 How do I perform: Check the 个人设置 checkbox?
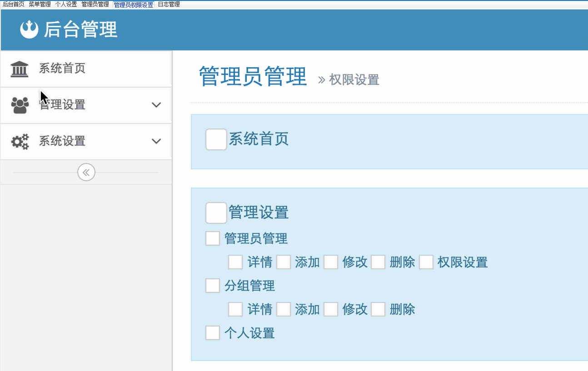(x=213, y=333)
